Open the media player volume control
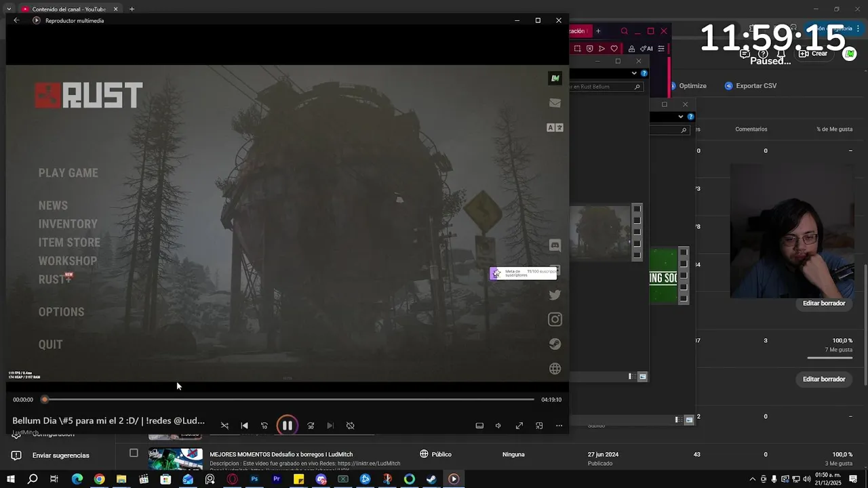 point(498,426)
